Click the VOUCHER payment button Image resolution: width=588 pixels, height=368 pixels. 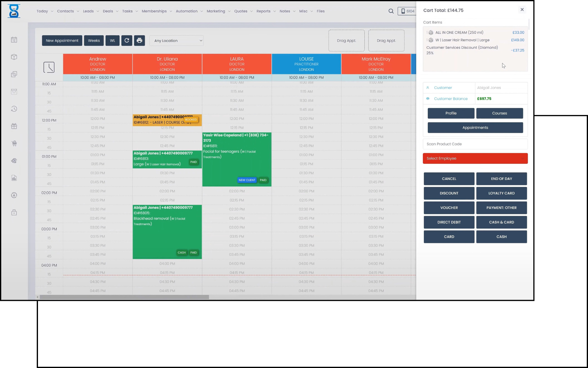449,208
